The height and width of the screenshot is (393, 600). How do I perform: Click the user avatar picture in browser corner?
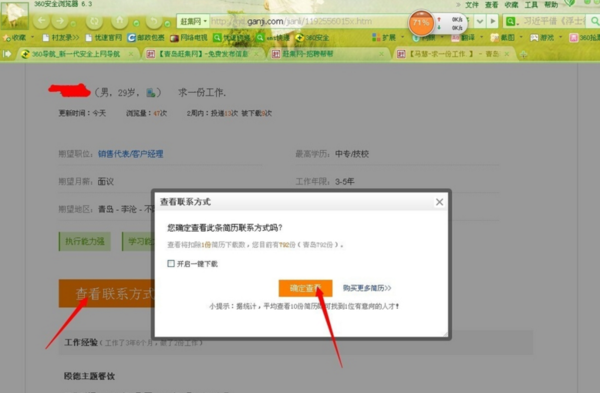click(15, 15)
